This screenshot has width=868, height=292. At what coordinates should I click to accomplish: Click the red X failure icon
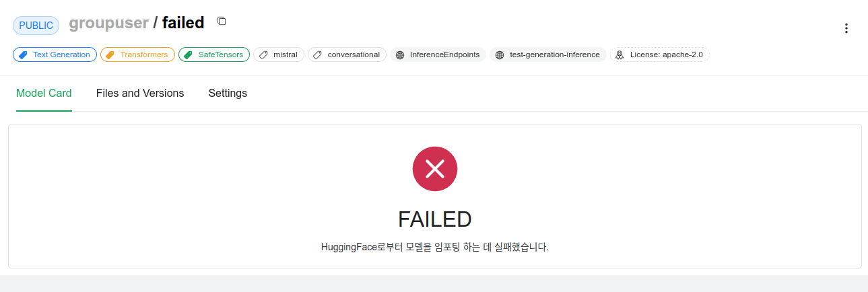point(435,169)
